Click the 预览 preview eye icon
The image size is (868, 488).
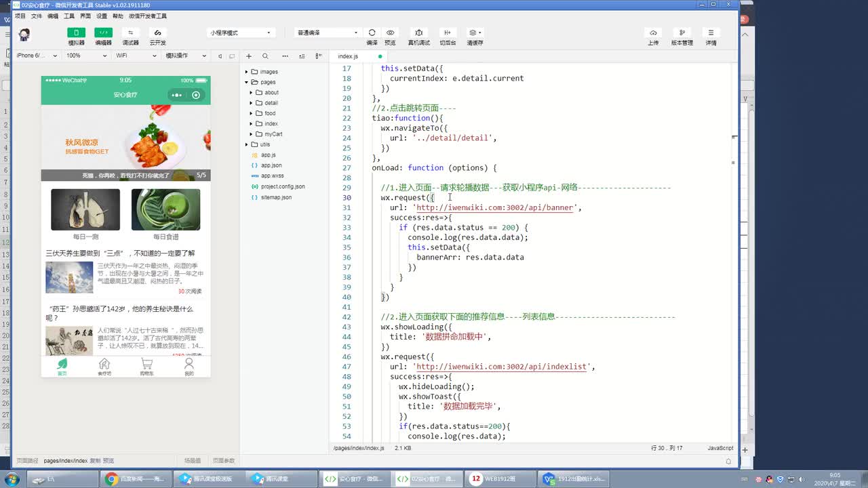coord(390,33)
